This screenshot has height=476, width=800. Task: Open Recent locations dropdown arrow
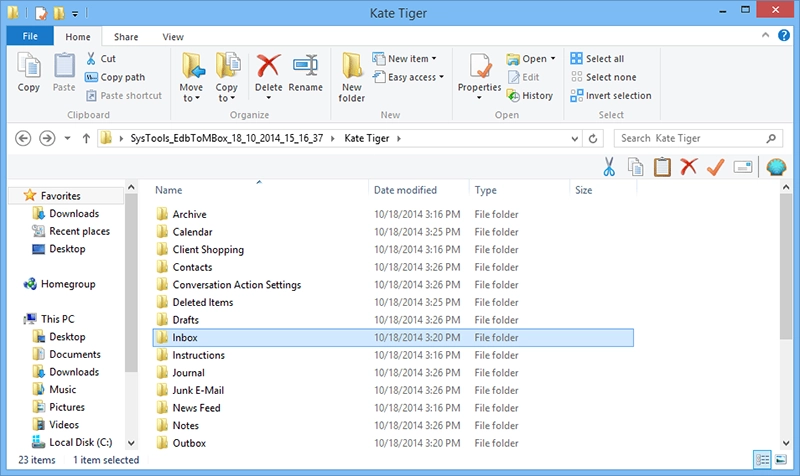click(67, 138)
